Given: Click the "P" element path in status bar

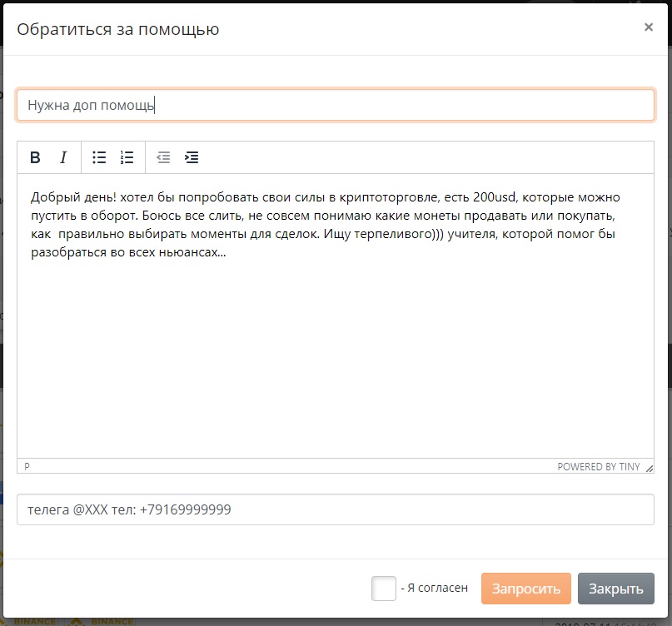Looking at the screenshot, I should 27,466.
